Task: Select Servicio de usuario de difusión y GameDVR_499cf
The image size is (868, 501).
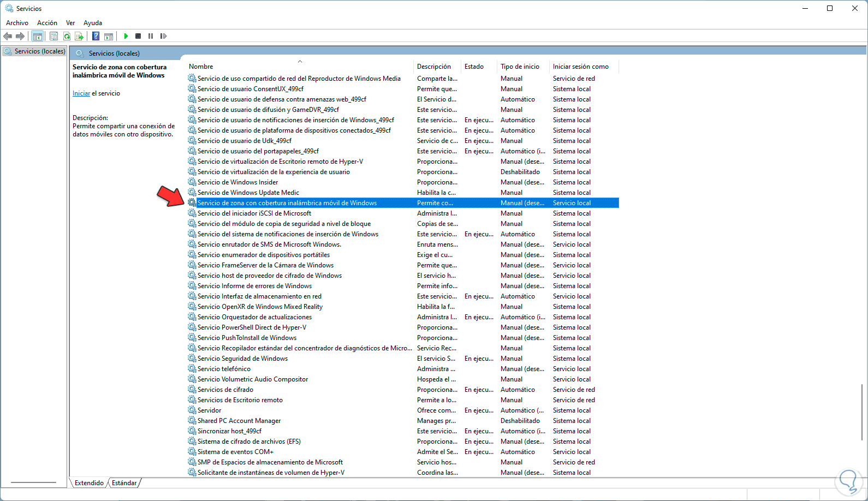Action: 403,110
